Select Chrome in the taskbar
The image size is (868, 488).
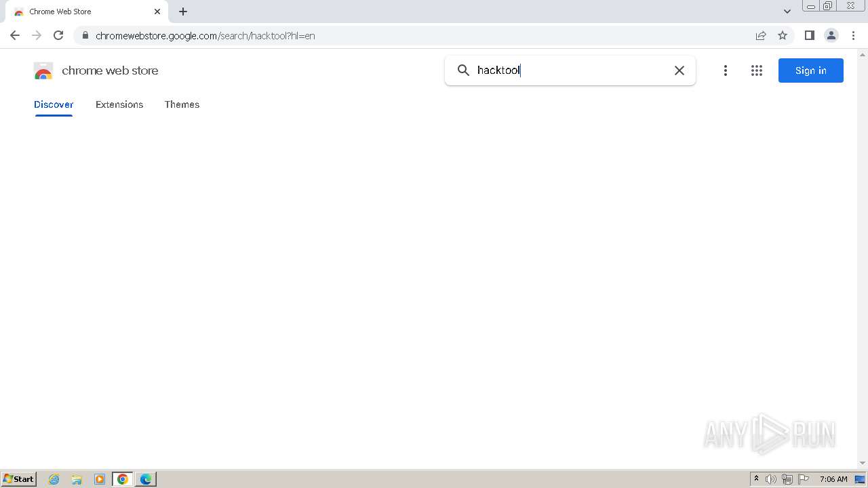123,479
